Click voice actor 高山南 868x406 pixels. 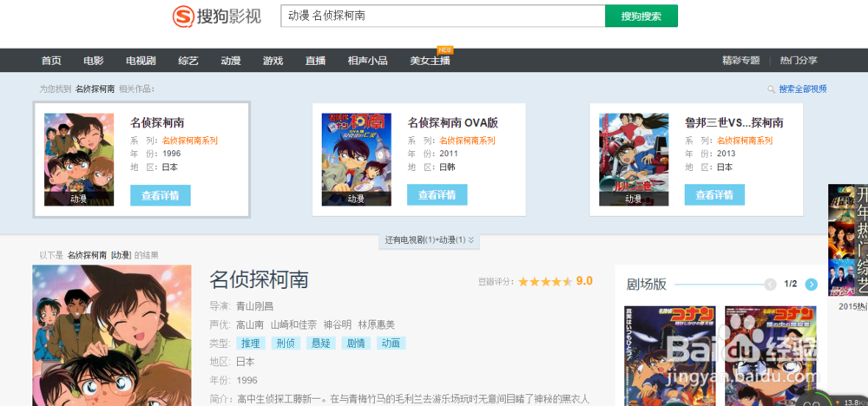(x=250, y=324)
